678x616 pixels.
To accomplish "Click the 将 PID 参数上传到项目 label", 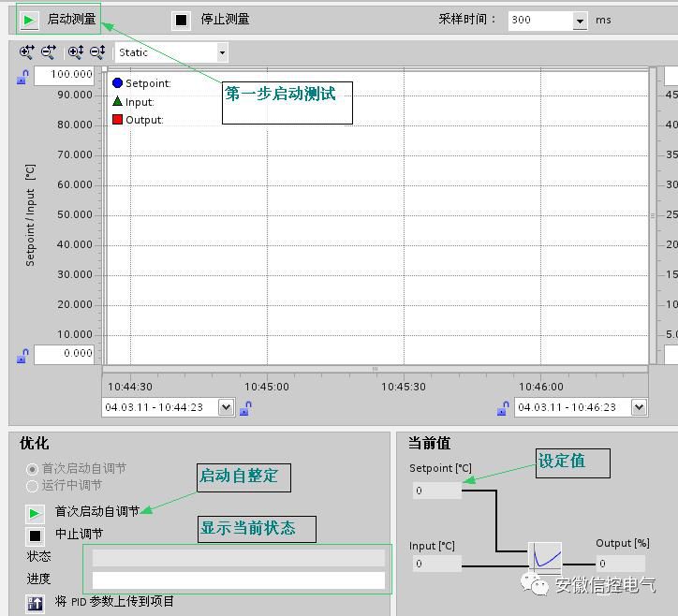I will click(x=114, y=601).
